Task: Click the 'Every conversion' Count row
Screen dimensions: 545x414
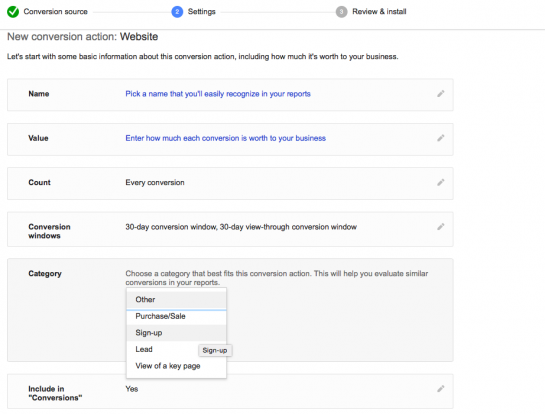Action: tap(230, 183)
